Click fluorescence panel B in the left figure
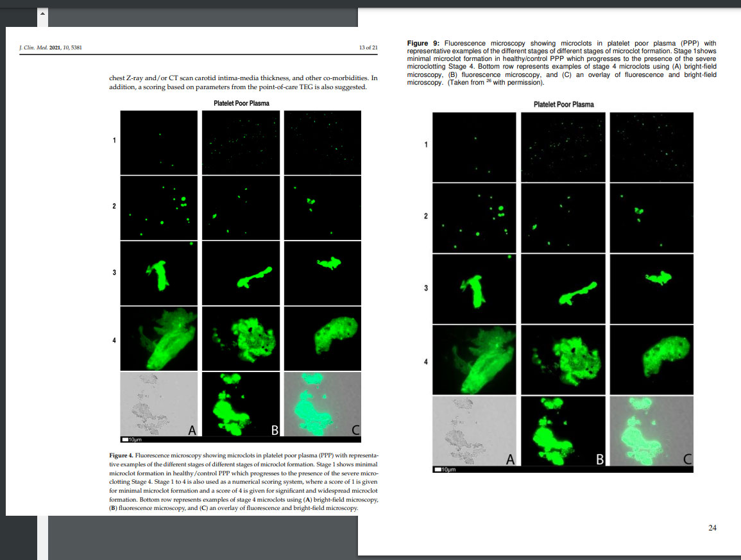Viewport: 741px width, 560px height. 242,404
